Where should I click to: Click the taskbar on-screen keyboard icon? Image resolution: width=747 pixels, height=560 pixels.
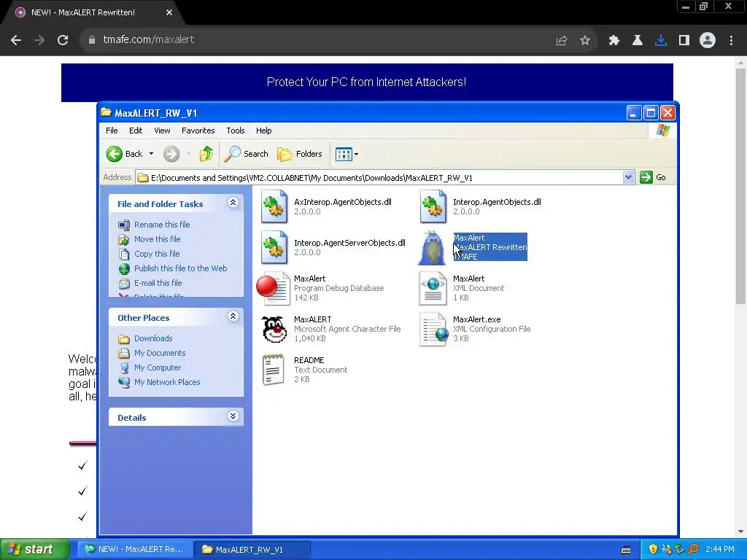pyautogui.click(x=626, y=550)
